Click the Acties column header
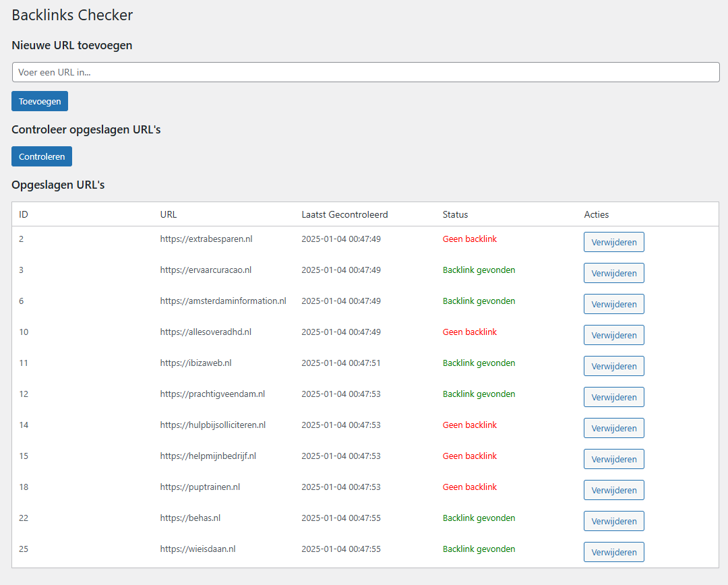This screenshot has height=585, width=728. (x=596, y=214)
